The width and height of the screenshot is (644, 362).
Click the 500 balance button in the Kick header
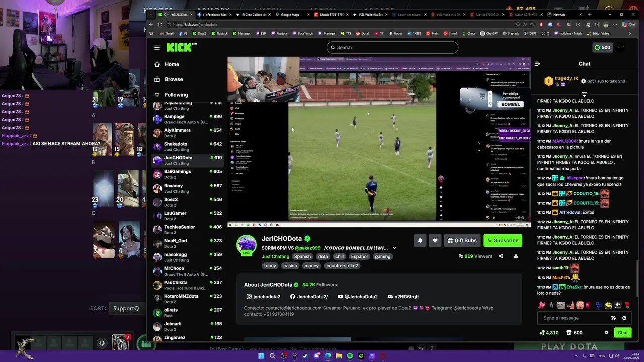click(602, 47)
